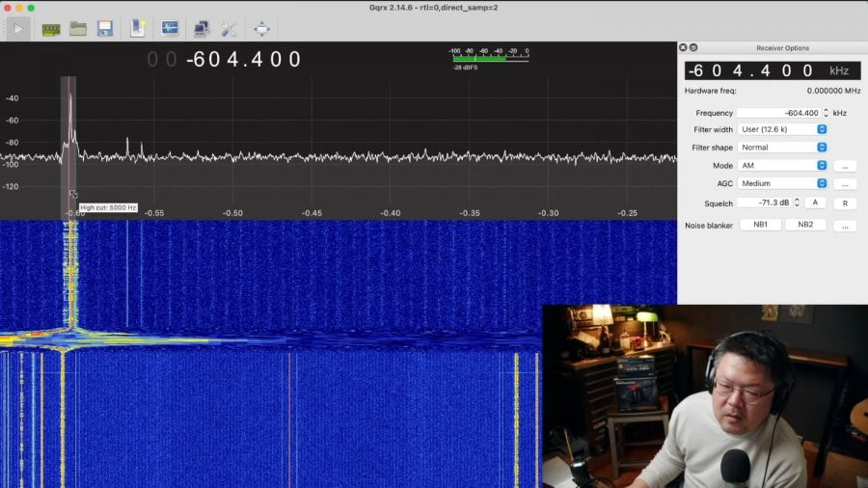Open the AGC dropdown set to Medium
This screenshot has height=488, width=868.
coord(782,183)
